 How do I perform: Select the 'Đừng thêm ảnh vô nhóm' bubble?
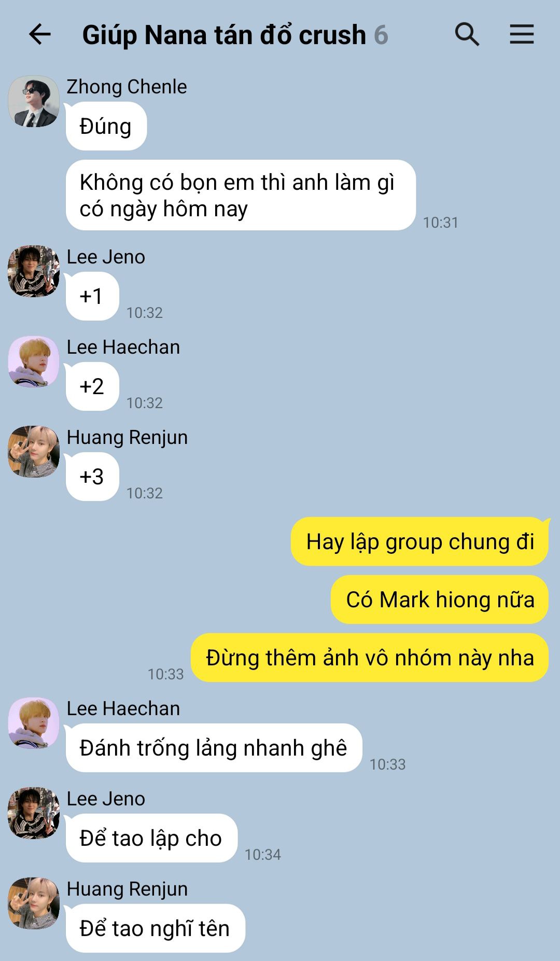point(370,658)
